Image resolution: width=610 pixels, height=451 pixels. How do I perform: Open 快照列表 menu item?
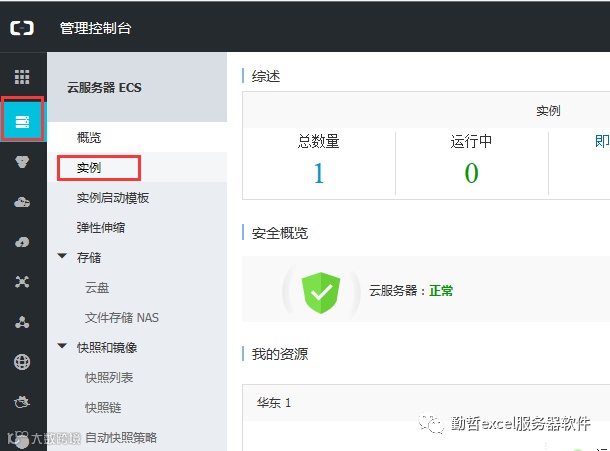(109, 377)
